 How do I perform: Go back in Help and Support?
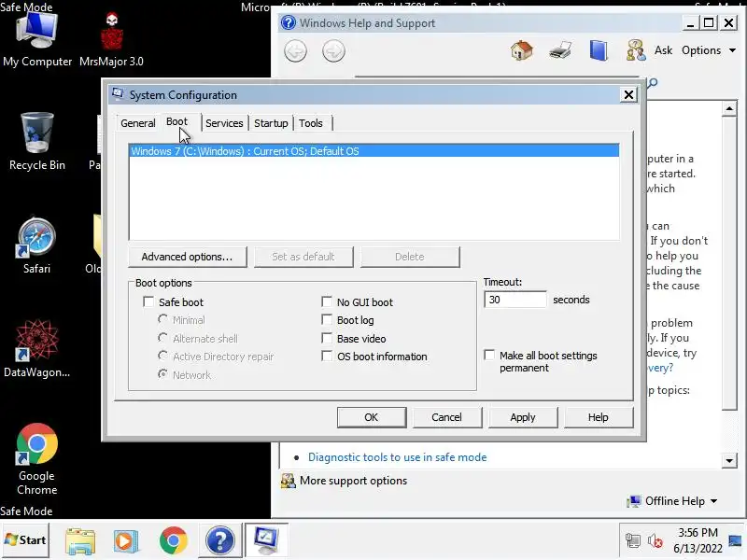[x=295, y=51]
